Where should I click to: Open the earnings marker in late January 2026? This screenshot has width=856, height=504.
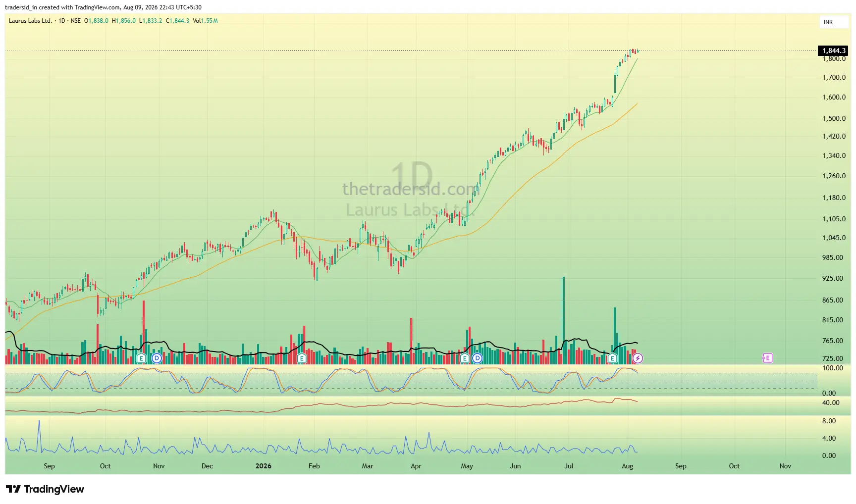click(302, 358)
